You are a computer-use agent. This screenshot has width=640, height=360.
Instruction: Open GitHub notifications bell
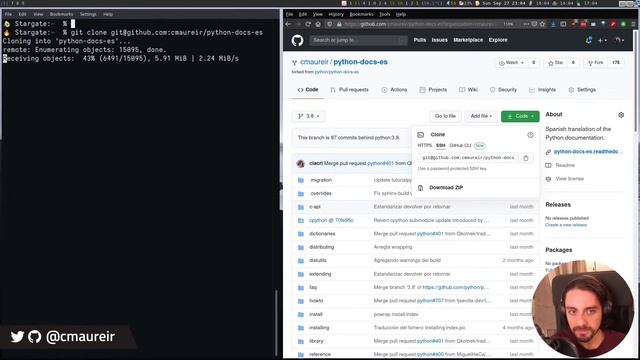(589, 40)
